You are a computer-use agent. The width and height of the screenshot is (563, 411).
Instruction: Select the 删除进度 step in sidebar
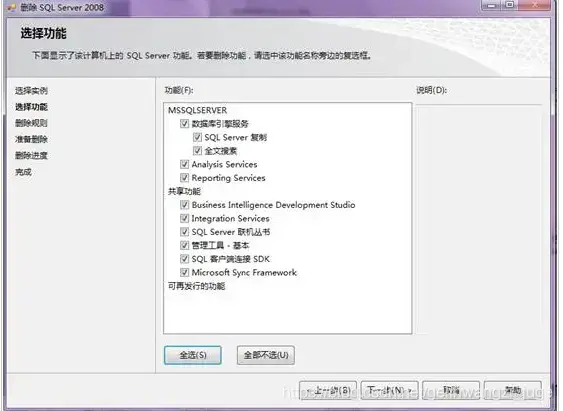pos(31,155)
